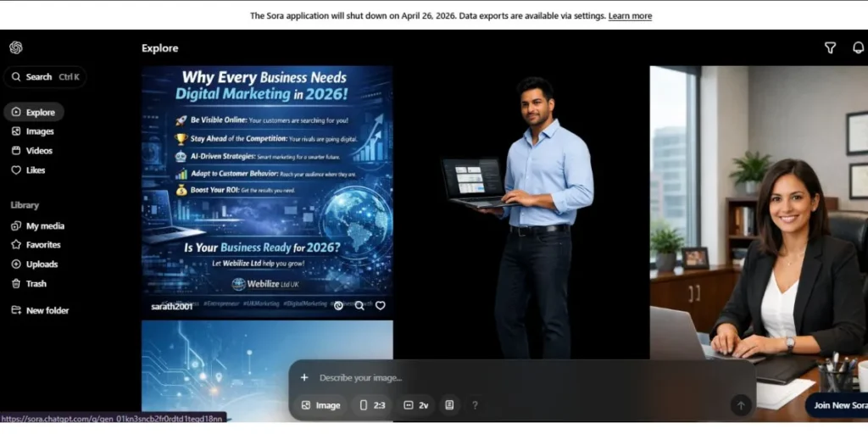
Task: Go to Images in the sidebar
Action: click(39, 131)
